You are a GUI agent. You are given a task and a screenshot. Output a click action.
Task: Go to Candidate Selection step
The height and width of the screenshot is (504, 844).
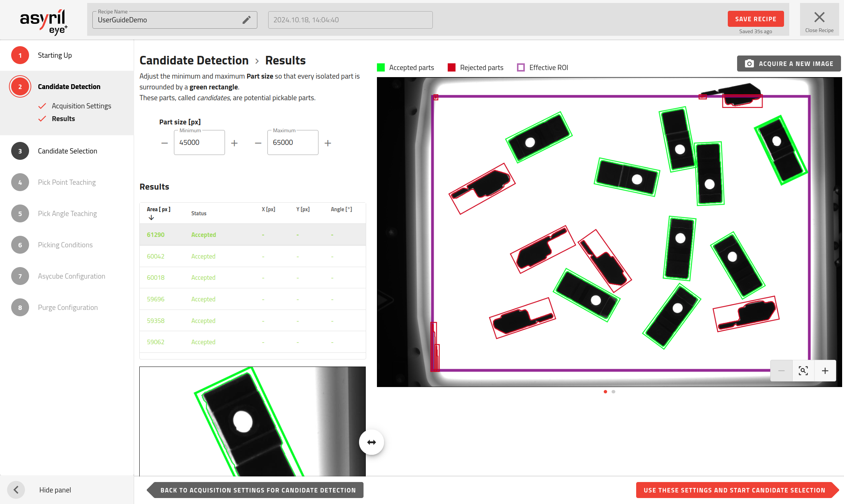[x=67, y=151]
